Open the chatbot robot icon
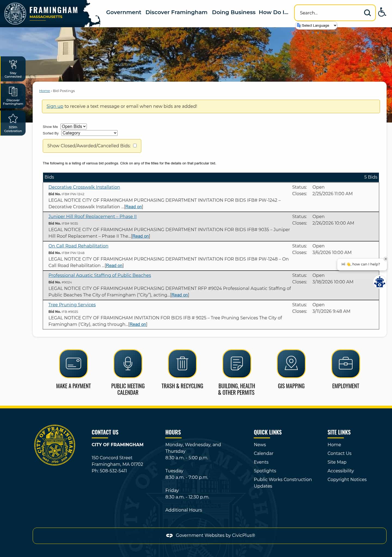The image size is (392, 557). (x=379, y=282)
